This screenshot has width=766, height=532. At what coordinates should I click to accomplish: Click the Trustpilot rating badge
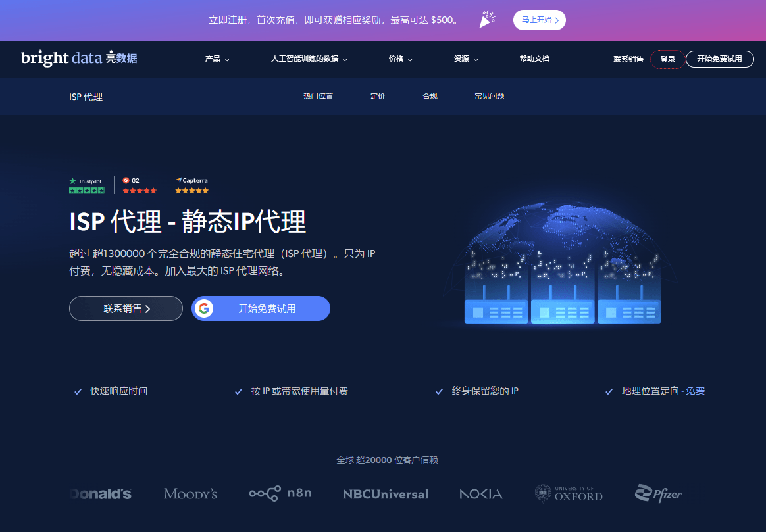[86, 185]
